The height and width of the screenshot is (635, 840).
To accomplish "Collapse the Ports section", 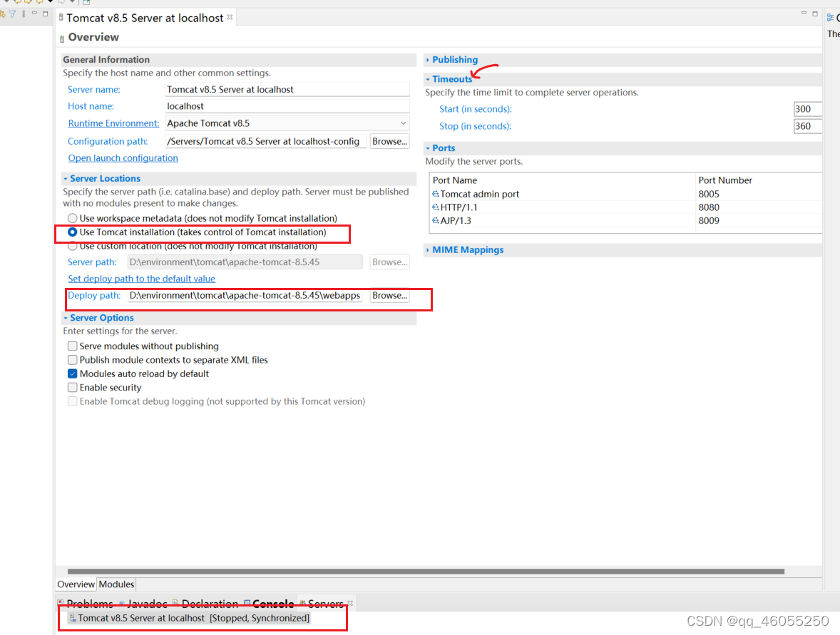I will click(x=428, y=148).
